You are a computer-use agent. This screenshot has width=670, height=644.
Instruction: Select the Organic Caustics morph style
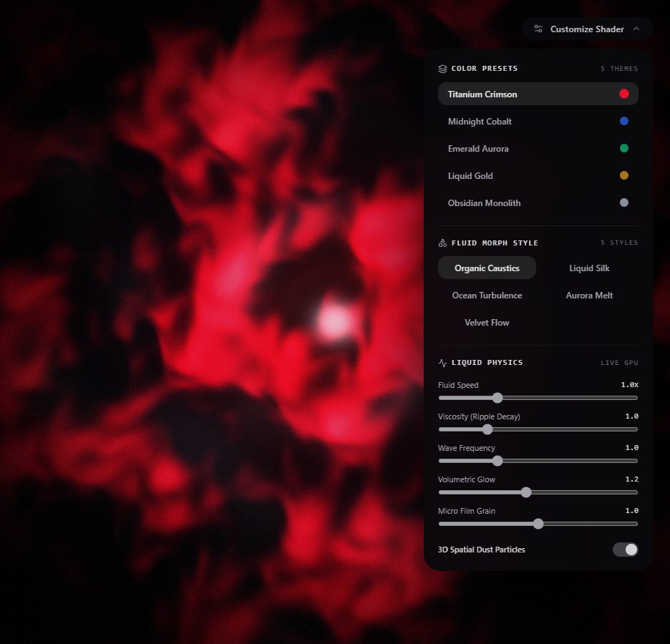tap(487, 268)
